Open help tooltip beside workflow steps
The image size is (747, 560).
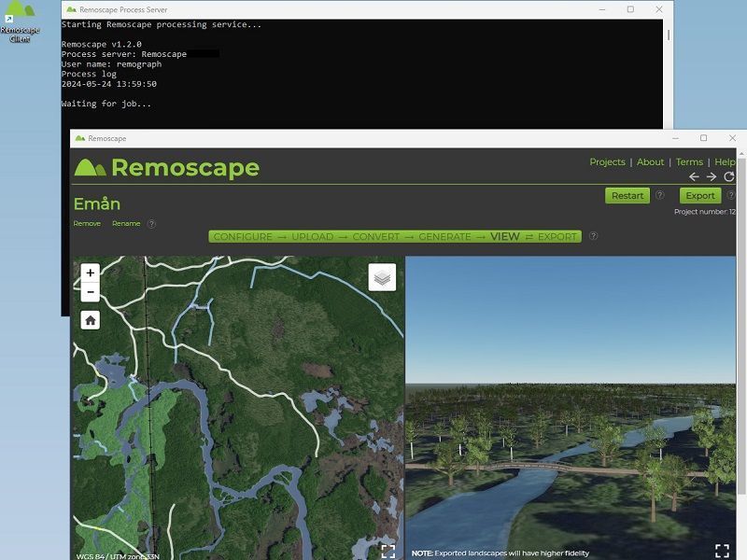[593, 236]
